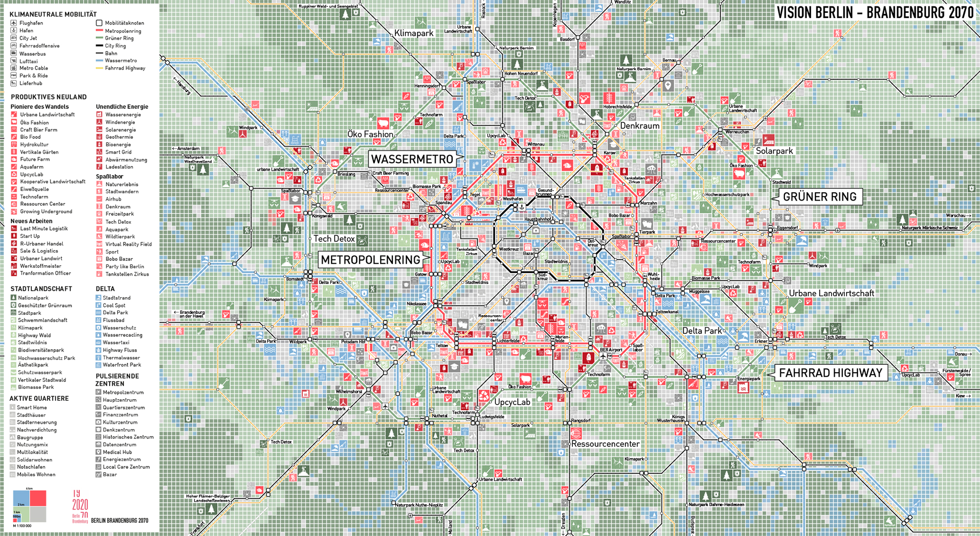
Task: Click the yellow Fahrrad Highway legend line
Action: [x=99, y=68]
